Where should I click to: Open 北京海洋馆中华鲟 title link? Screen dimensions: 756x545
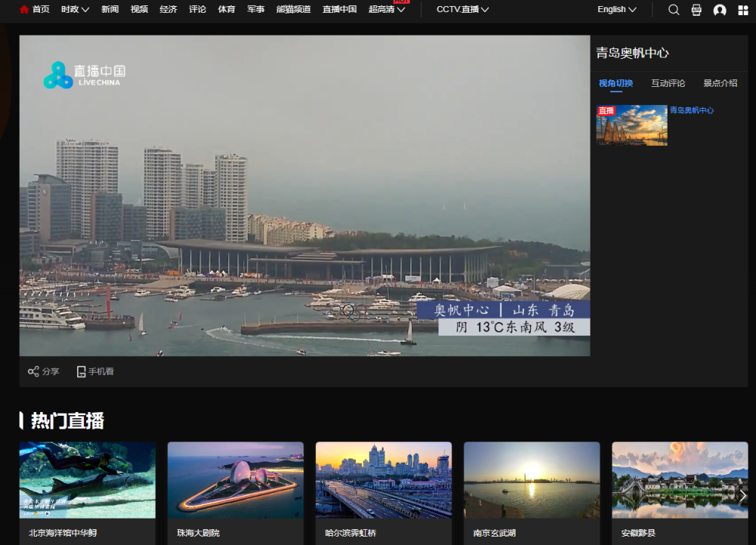(x=63, y=532)
